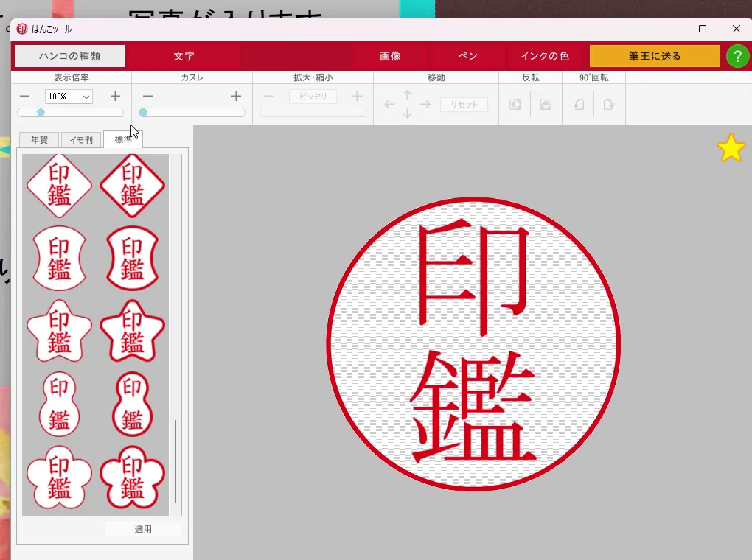Open the 画像 tab
The height and width of the screenshot is (560, 752).
[x=391, y=56]
